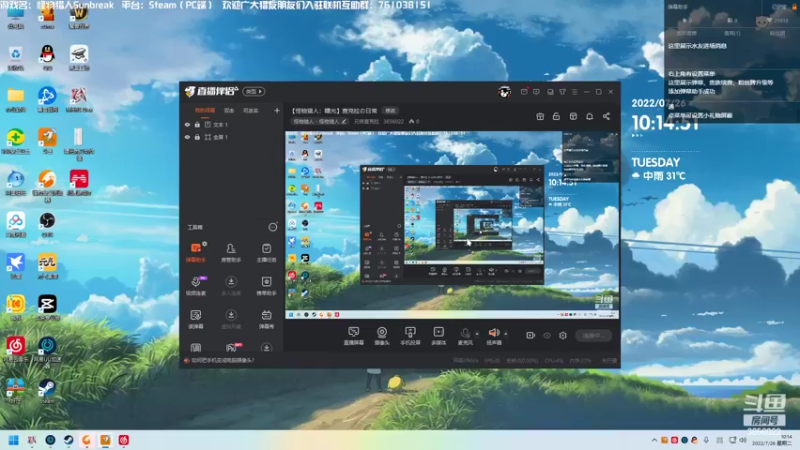The height and width of the screenshot is (450, 800).
Task: Open the 弹幕助手 danmaku assistant tool
Action: point(195,252)
